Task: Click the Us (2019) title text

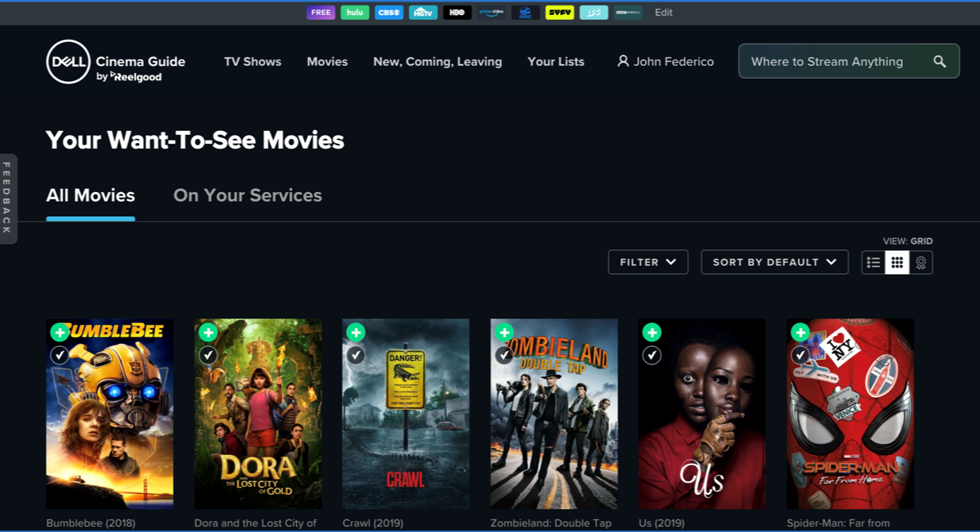Action: click(662, 523)
